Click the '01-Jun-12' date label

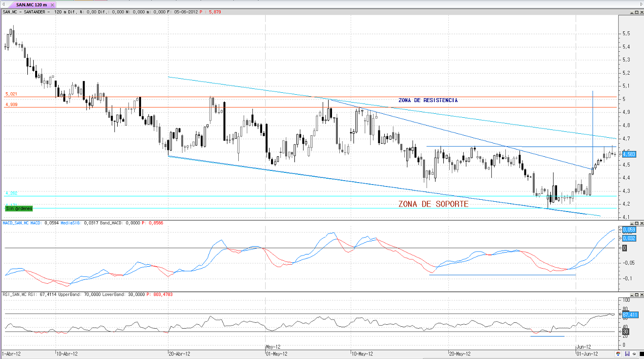coord(587,353)
